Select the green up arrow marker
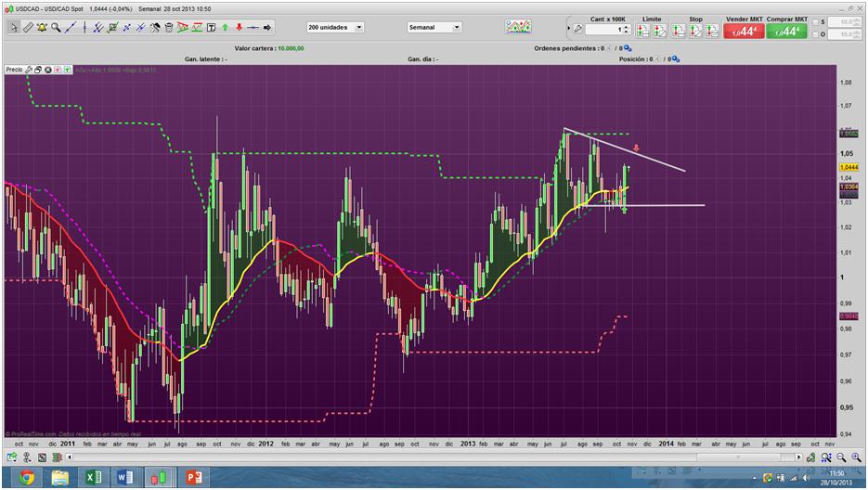868x490 pixels. [x=226, y=28]
